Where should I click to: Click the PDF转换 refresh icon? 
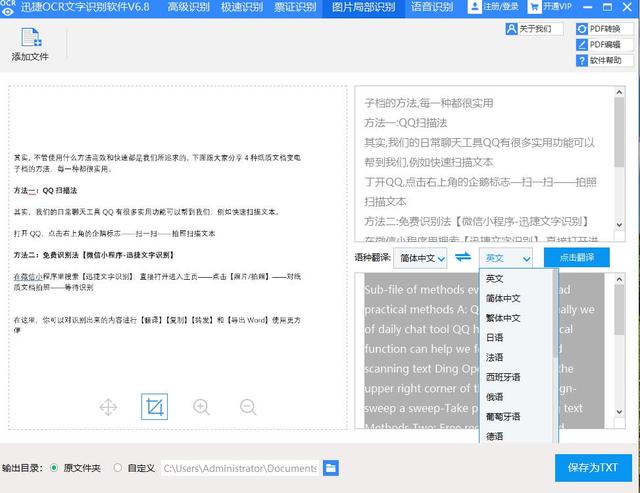(x=582, y=29)
